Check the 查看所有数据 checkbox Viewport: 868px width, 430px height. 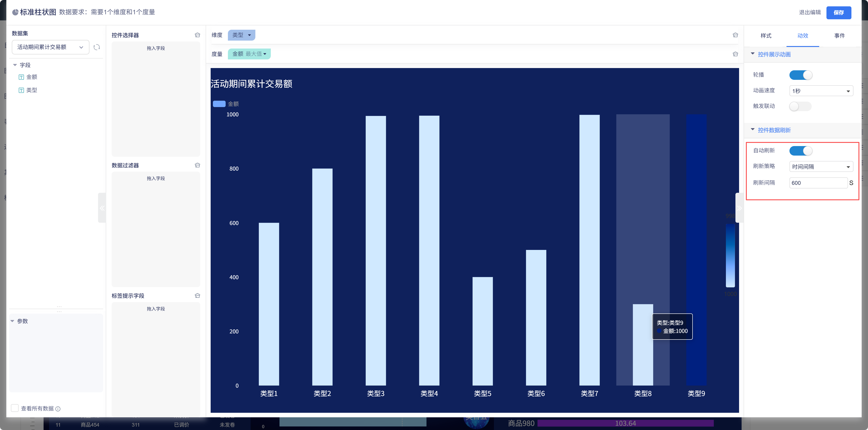point(15,408)
